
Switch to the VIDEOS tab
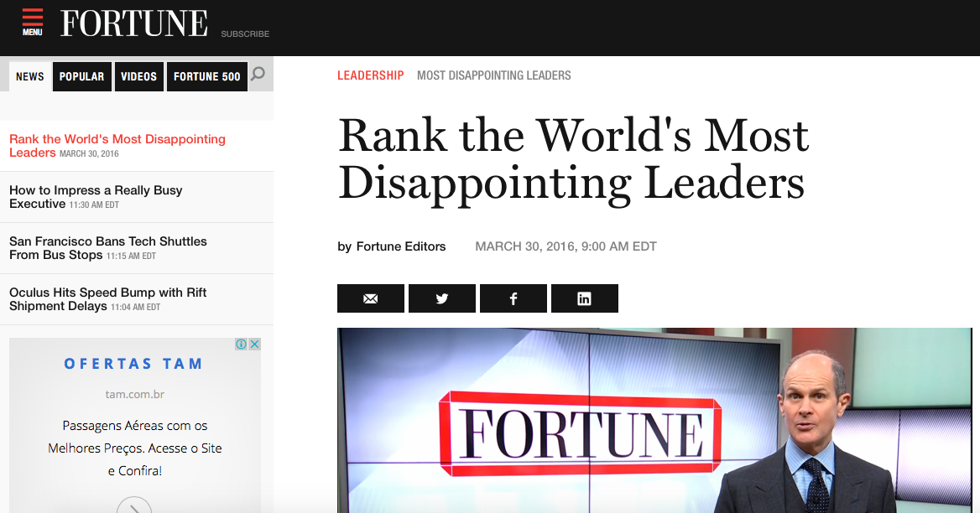138,77
